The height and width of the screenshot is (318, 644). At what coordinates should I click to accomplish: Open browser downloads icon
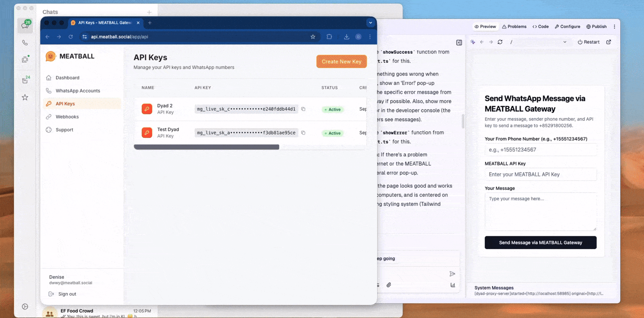(x=346, y=37)
